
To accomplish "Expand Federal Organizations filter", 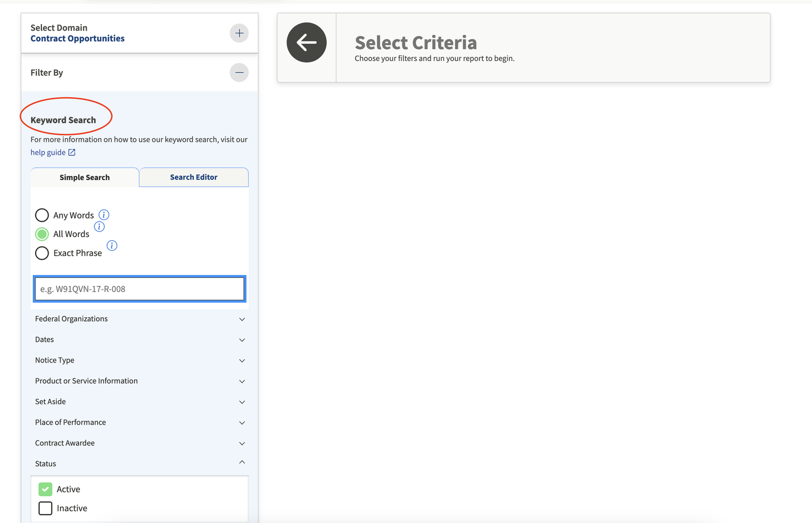I will (x=140, y=319).
